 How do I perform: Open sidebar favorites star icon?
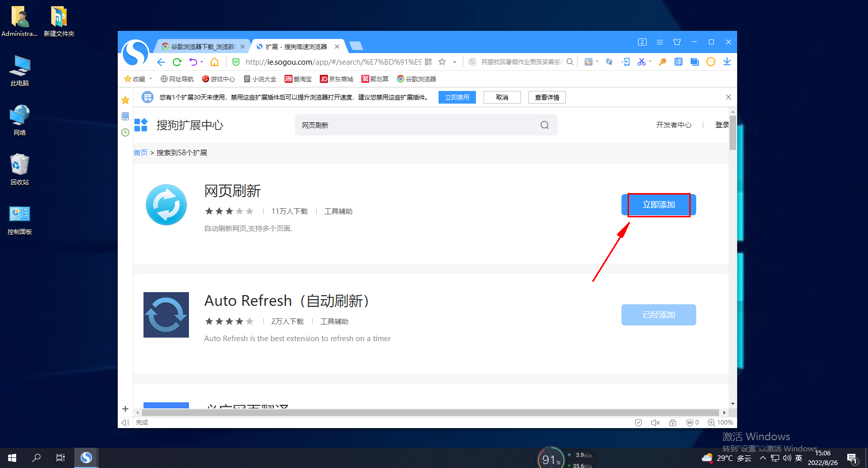click(125, 100)
